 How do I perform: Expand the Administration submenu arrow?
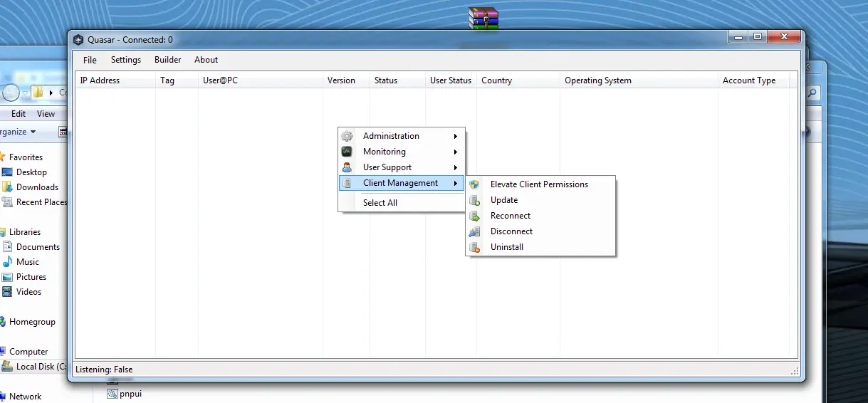[x=456, y=136]
